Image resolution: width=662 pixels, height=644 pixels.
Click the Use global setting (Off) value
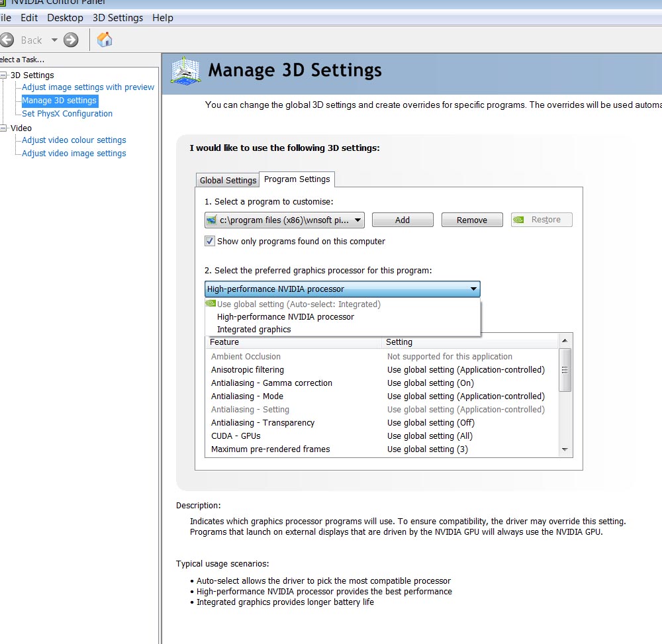pyautogui.click(x=431, y=423)
